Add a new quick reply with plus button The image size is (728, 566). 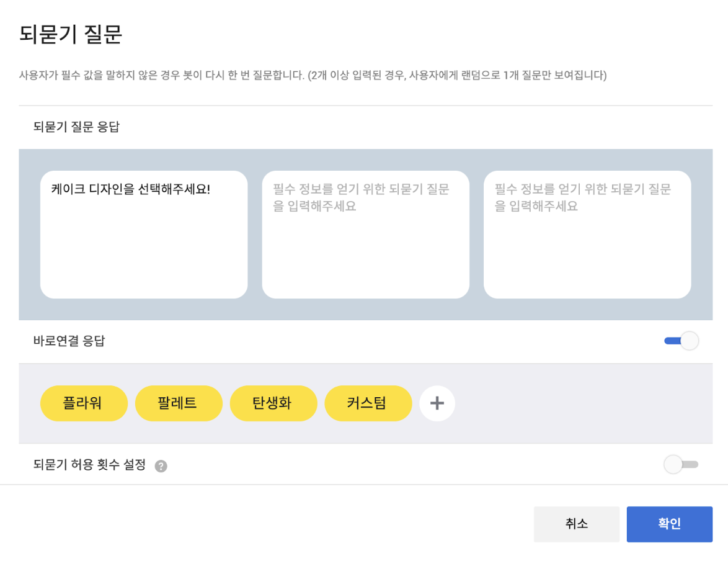437,403
